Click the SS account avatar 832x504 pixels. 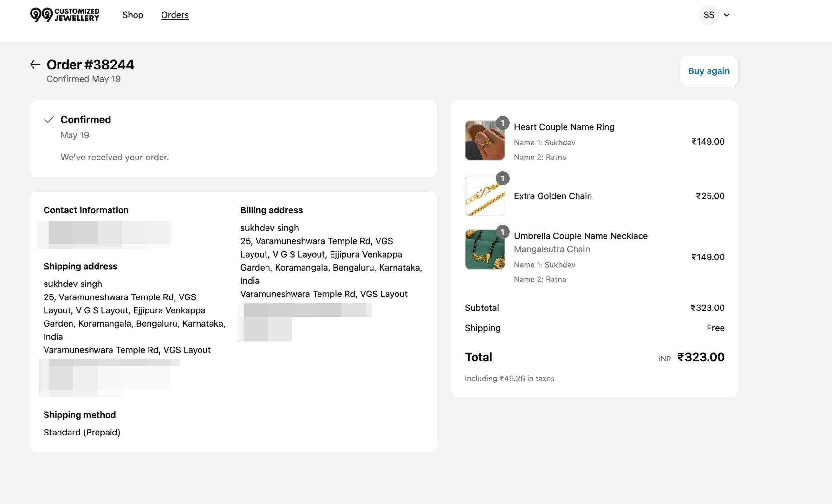click(708, 15)
